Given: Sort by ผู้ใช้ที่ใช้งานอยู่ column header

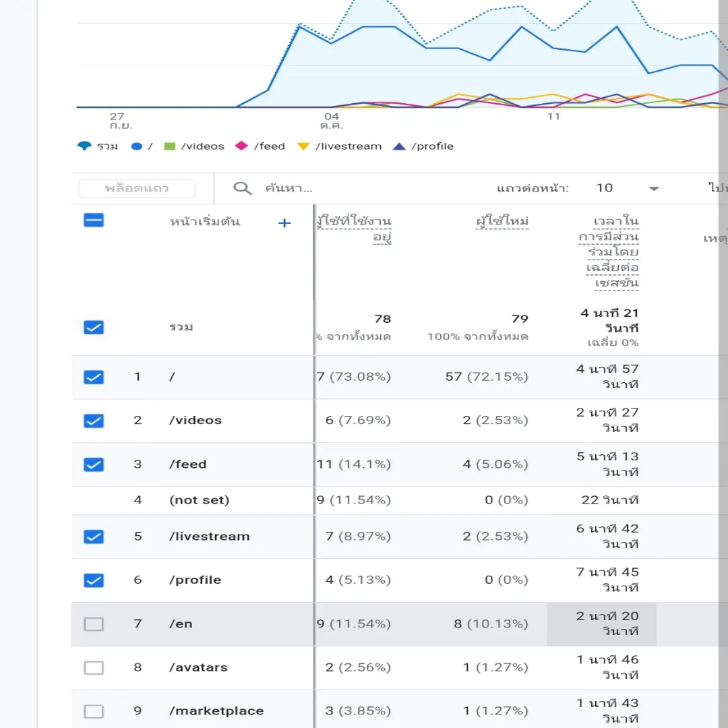Looking at the screenshot, I should [354, 229].
